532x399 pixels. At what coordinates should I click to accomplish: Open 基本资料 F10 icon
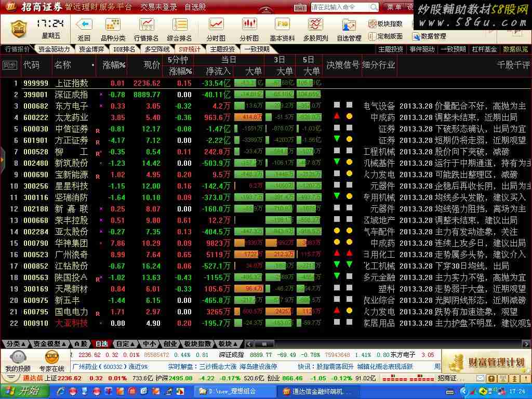pos(282,24)
